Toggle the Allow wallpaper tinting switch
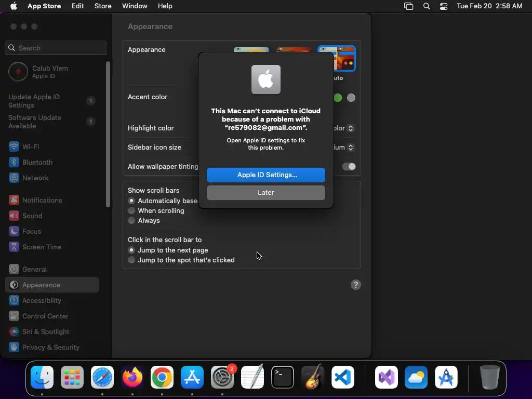 (x=349, y=167)
